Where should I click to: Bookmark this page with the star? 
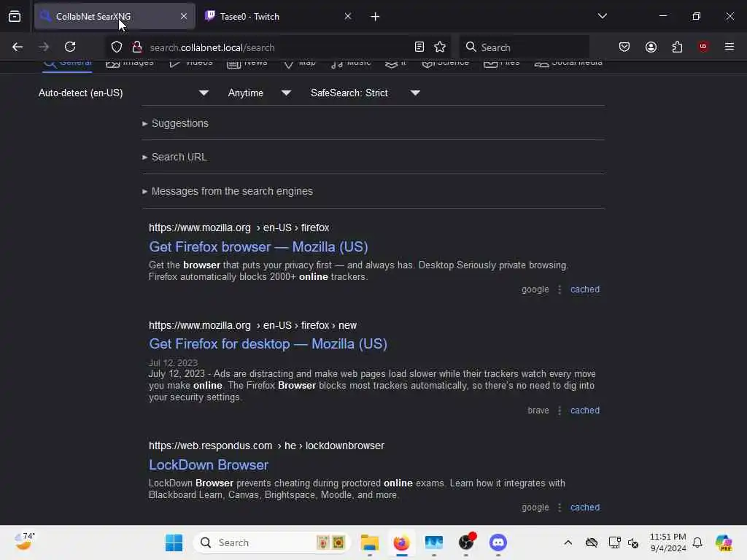(440, 47)
